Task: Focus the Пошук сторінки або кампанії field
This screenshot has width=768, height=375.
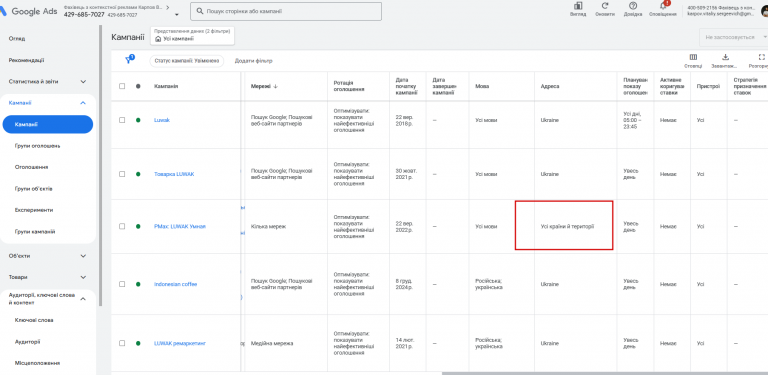Action: (x=286, y=11)
